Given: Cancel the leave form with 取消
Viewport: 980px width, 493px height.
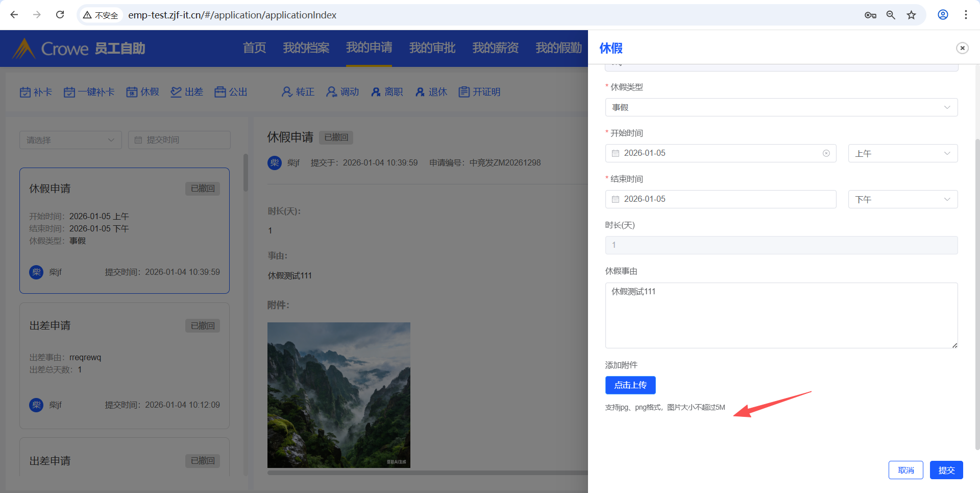Looking at the screenshot, I should pyautogui.click(x=905, y=470).
